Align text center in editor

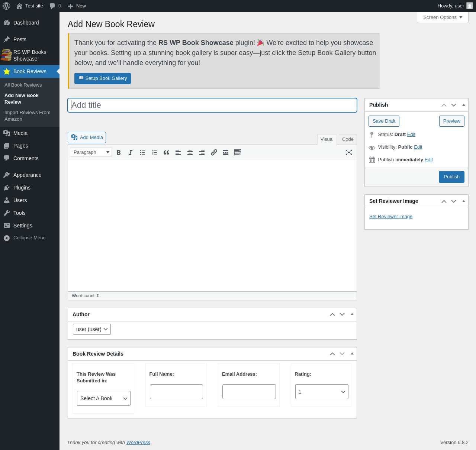190,152
